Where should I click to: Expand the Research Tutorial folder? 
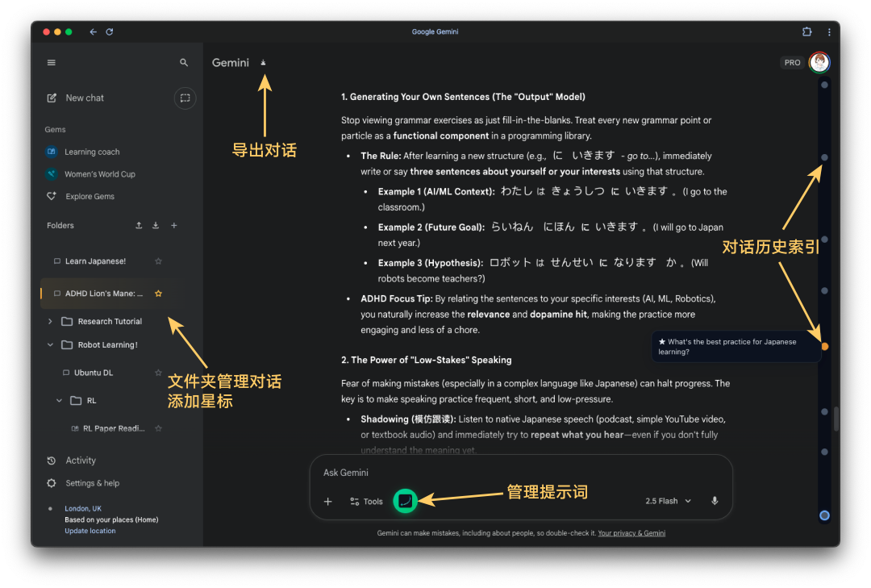coord(50,321)
